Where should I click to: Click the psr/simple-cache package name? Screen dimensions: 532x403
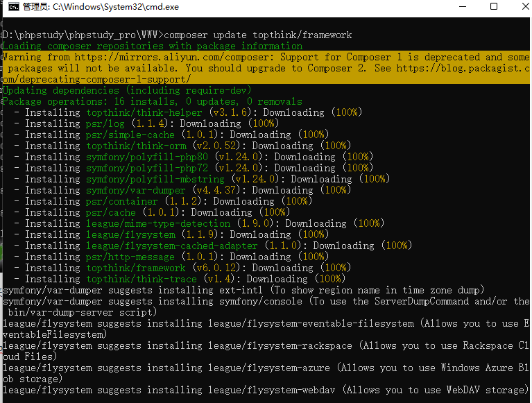[130, 135]
